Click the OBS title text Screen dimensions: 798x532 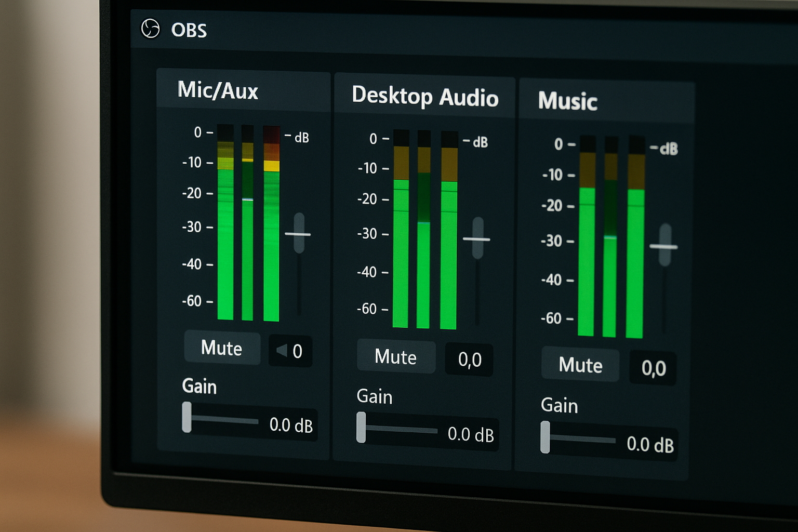[x=189, y=30]
